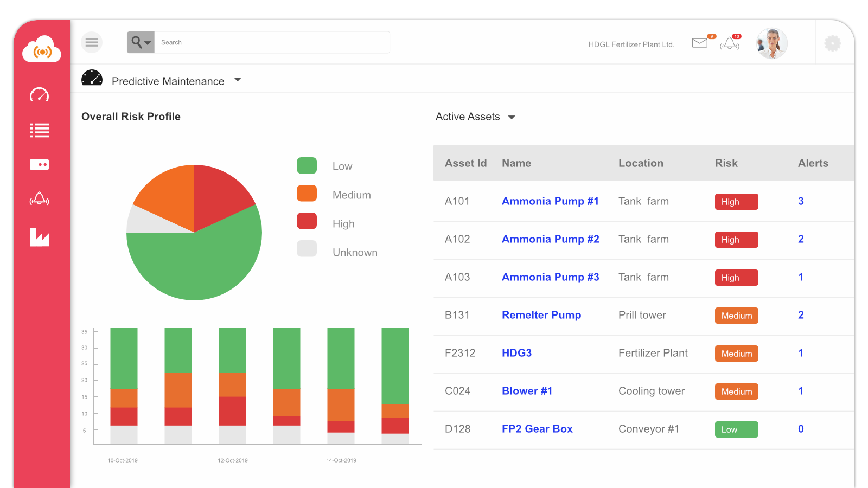Open the alerts bell sidebar icon
868x488 pixels.
(x=39, y=199)
